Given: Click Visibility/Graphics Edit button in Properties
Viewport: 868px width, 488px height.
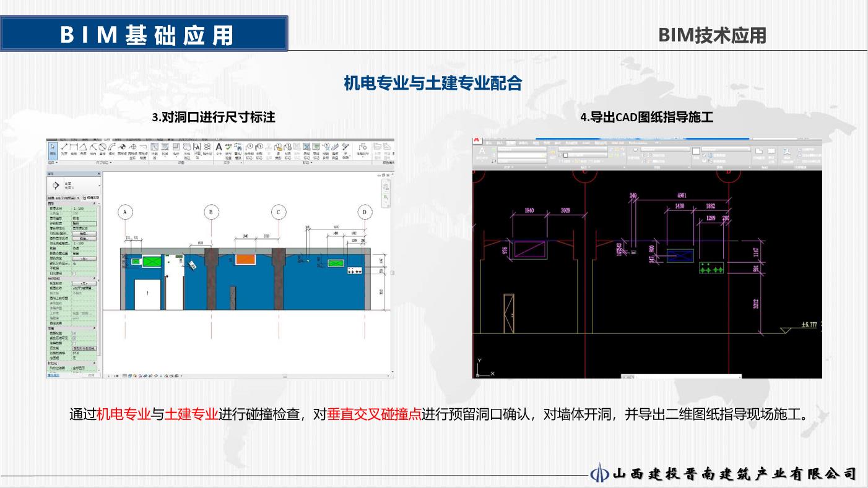Looking at the screenshot, I should tap(84, 233).
